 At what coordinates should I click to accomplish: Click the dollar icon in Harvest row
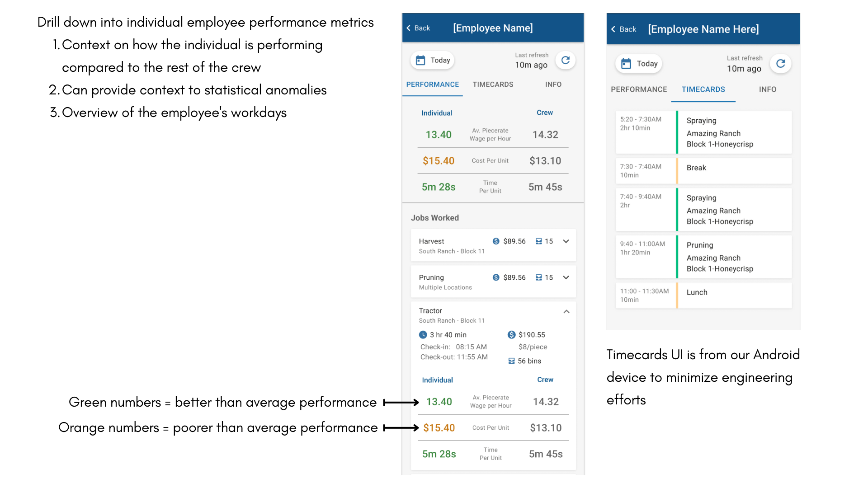496,241
